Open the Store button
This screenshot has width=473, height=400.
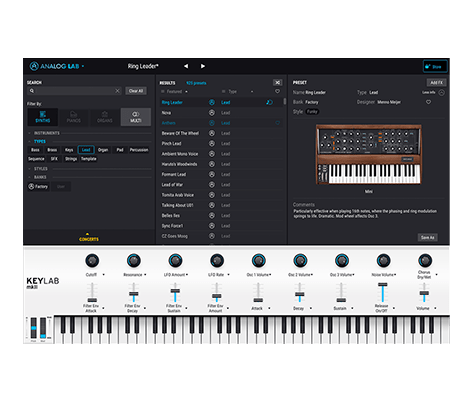(435, 67)
